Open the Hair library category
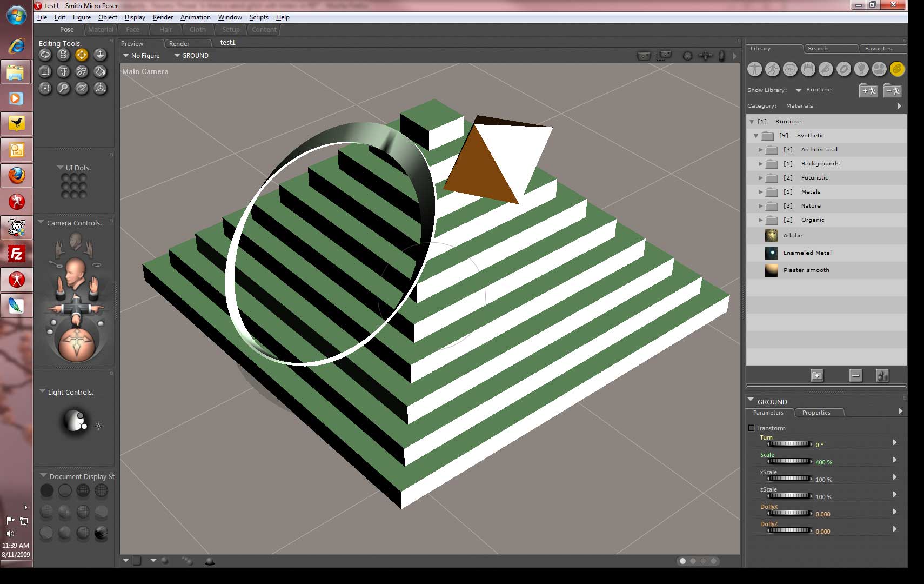924x584 pixels. (x=808, y=69)
